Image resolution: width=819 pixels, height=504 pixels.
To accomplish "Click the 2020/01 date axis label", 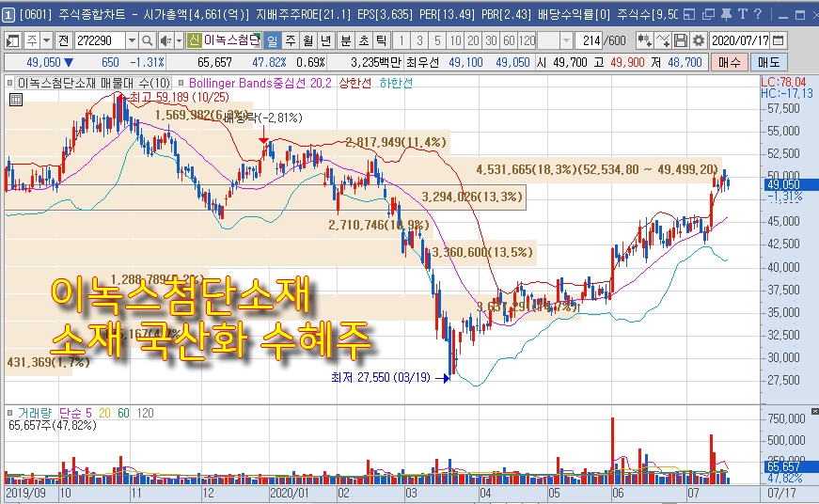I will click(290, 493).
